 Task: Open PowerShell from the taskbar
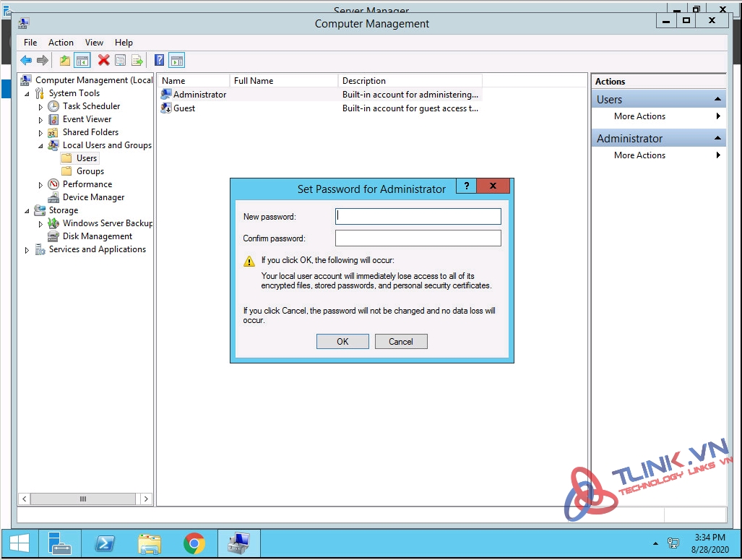[x=104, y=543]
